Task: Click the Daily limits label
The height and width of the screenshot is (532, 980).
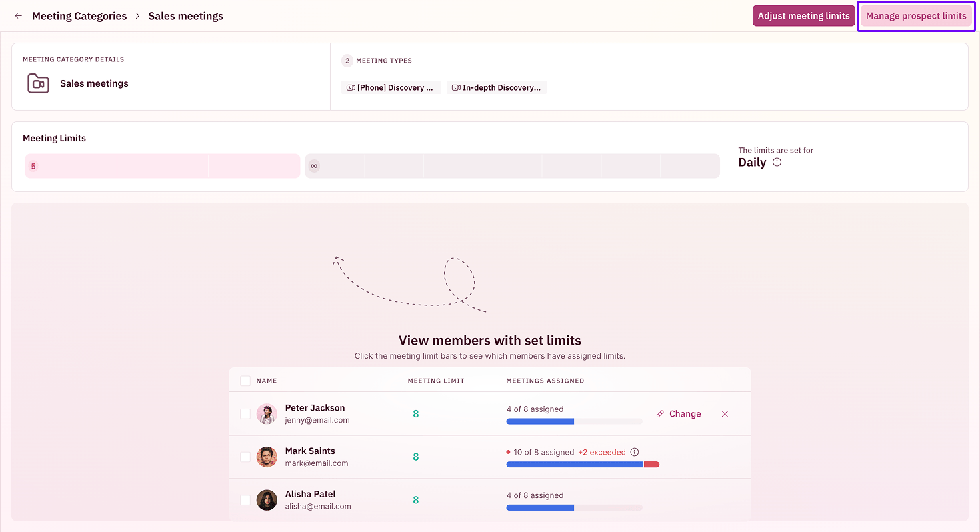Action: 752,162
